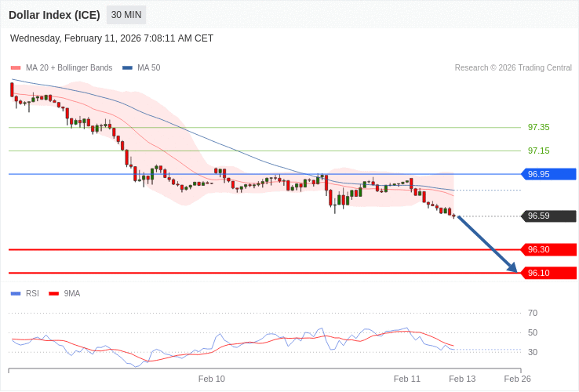Click the Feb 11 date axis label

click(x=407, y=379)
